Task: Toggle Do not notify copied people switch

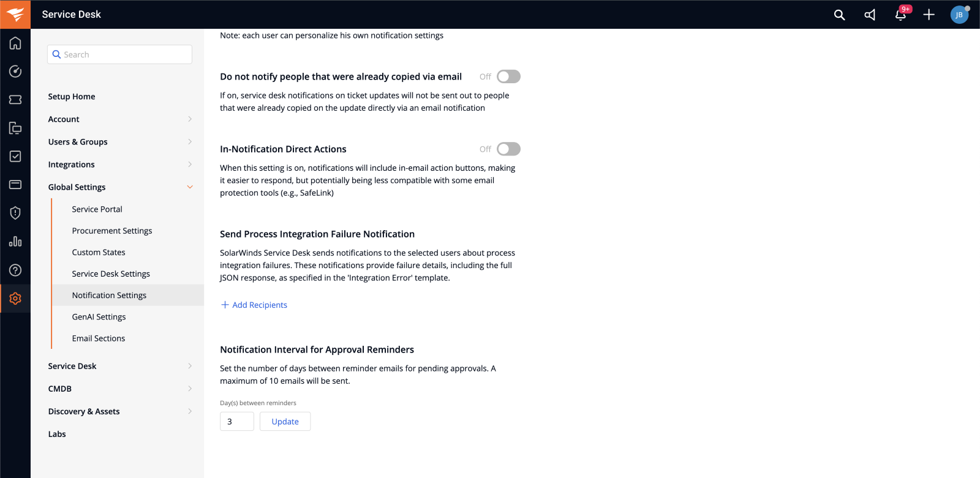Action: tap(508, 77)
